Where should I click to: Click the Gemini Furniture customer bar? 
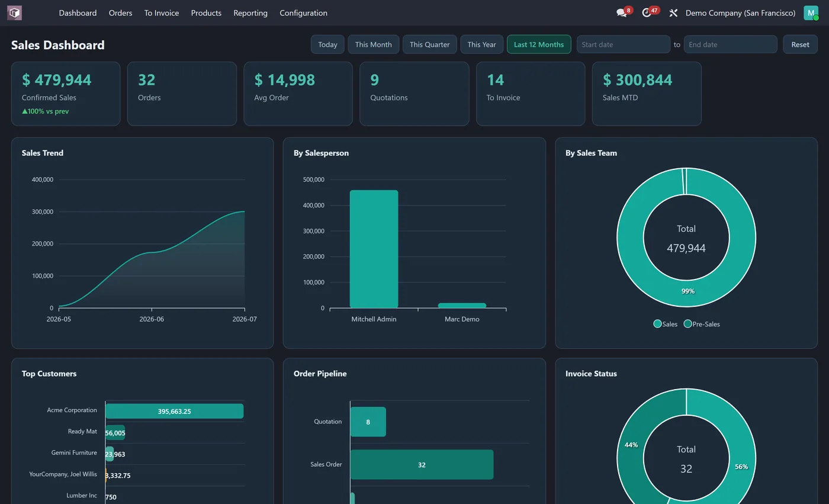(110, 454)
